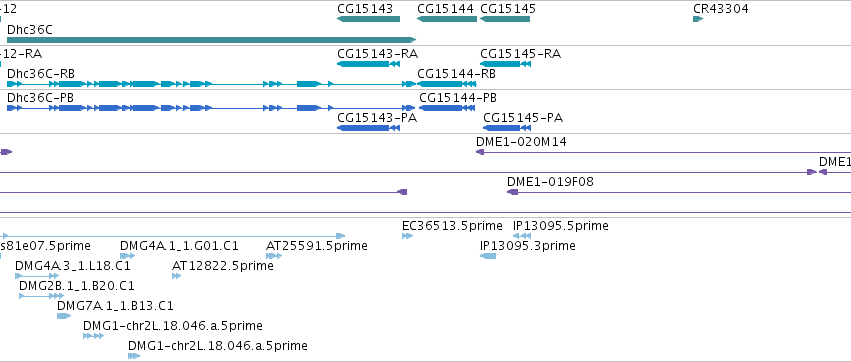The image size is (851, 362).
Task: Click the CG15143-PA protein feature
Action: click(369, 128)
